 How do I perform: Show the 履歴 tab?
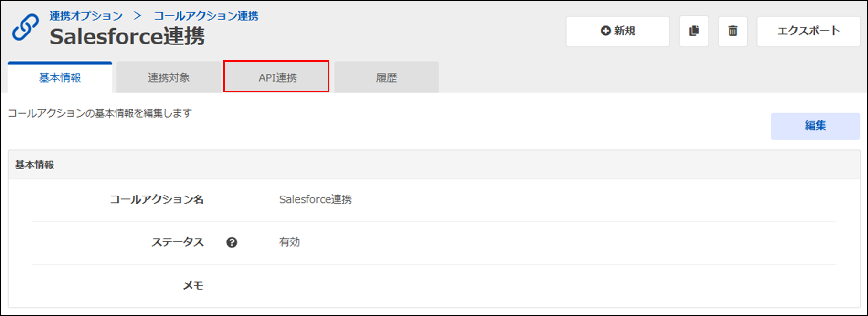386,77
